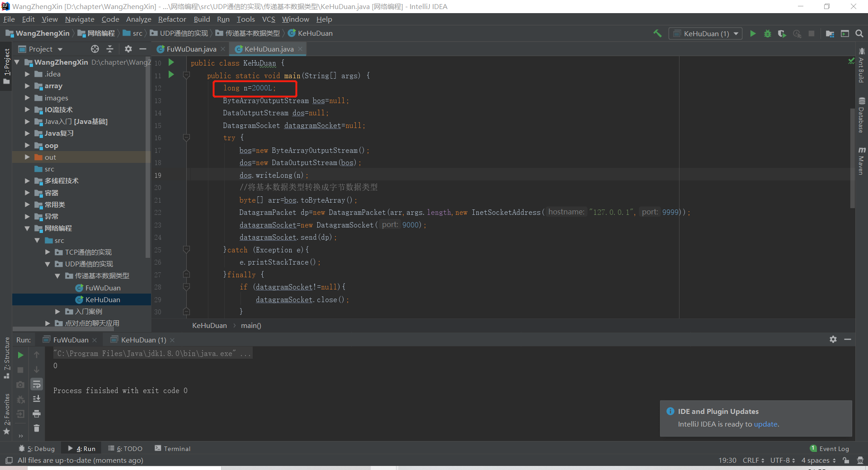868x470 pixels.
Task: Open the VCS menu
Action: (269, 19)
